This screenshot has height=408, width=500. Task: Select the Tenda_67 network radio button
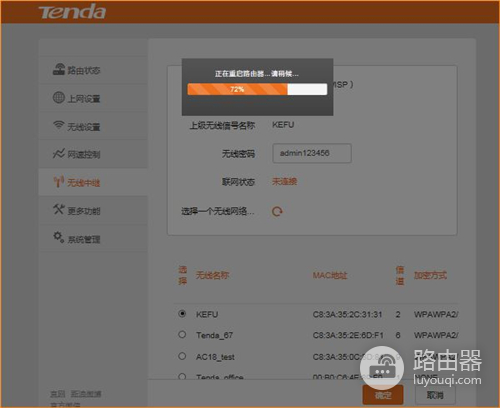182,334
